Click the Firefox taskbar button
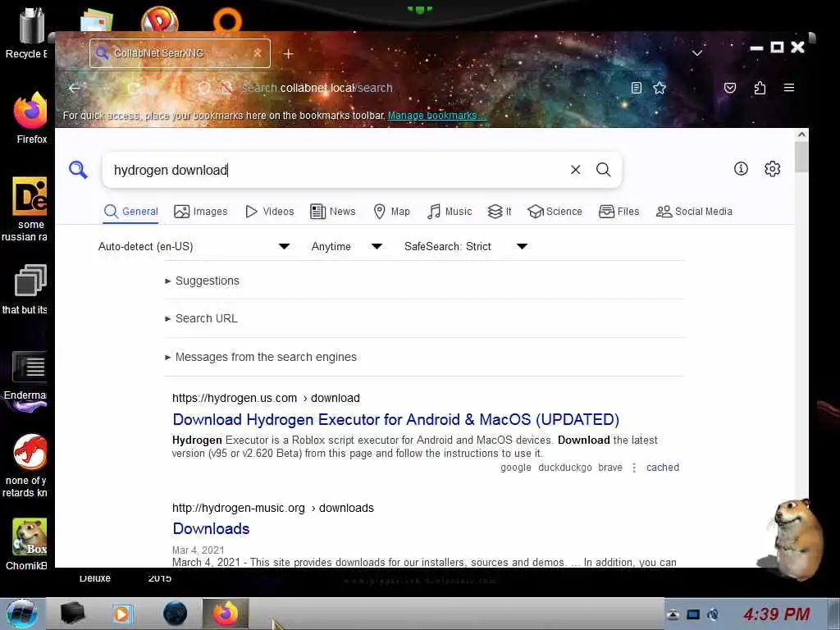 (226, 614)
